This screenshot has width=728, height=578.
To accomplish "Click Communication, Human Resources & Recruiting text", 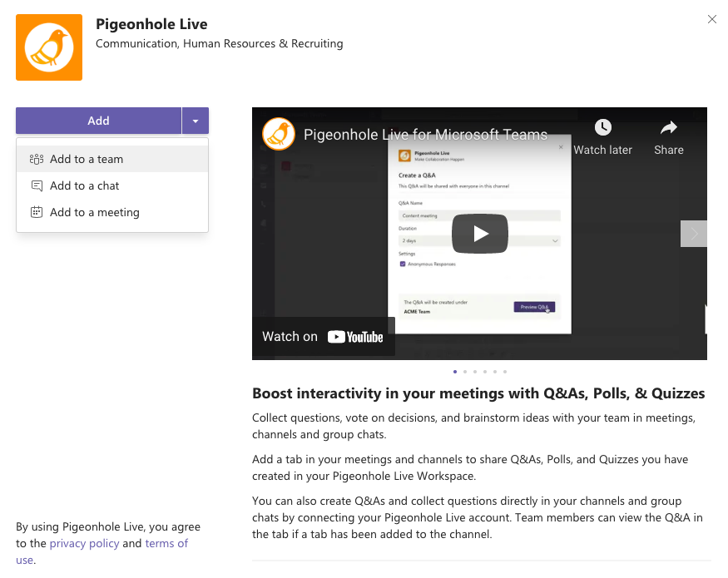I will click(x=219, y=43).
